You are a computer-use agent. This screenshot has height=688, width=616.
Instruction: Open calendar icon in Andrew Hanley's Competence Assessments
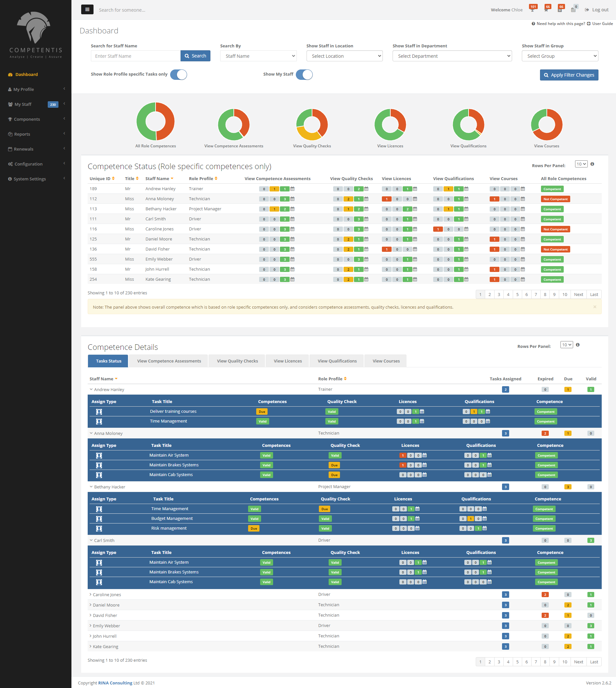click(x=293, y=189)
